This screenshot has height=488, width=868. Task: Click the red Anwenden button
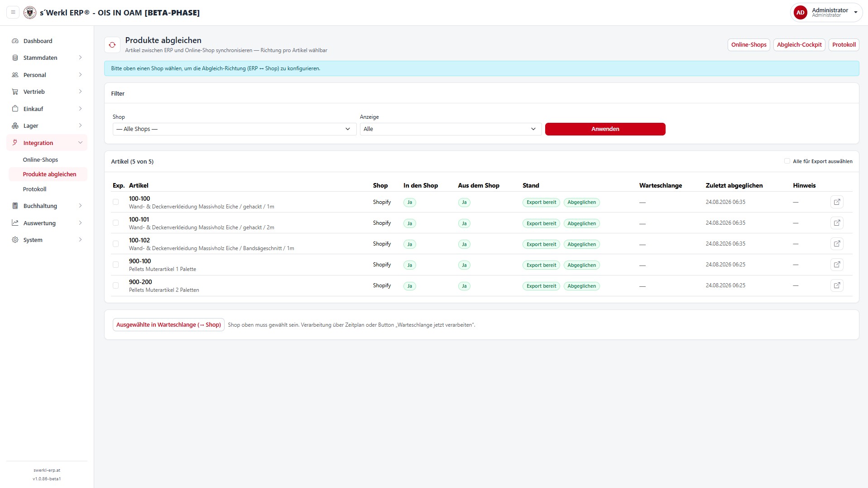pos(605,129)
